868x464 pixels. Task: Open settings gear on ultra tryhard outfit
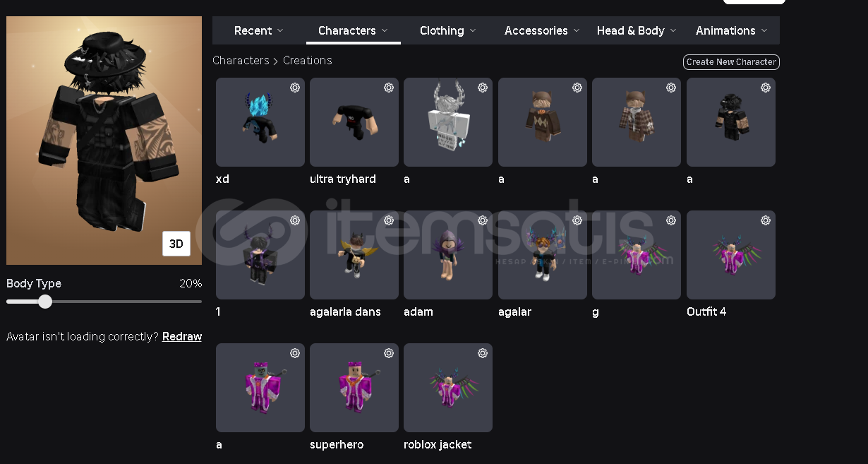point(389,88)
